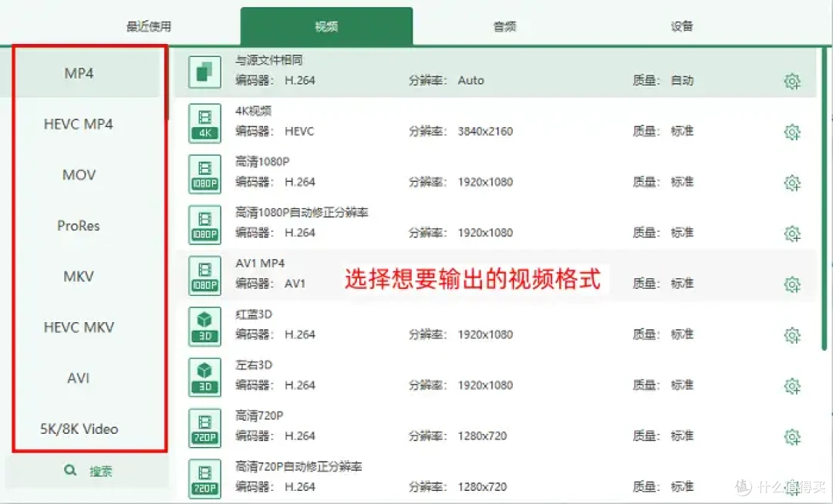Click the 1280x720 resolution of 高清720P
The height and width of the screenshot is (504, 833).
pyautogui.click(x=482, y=436)
